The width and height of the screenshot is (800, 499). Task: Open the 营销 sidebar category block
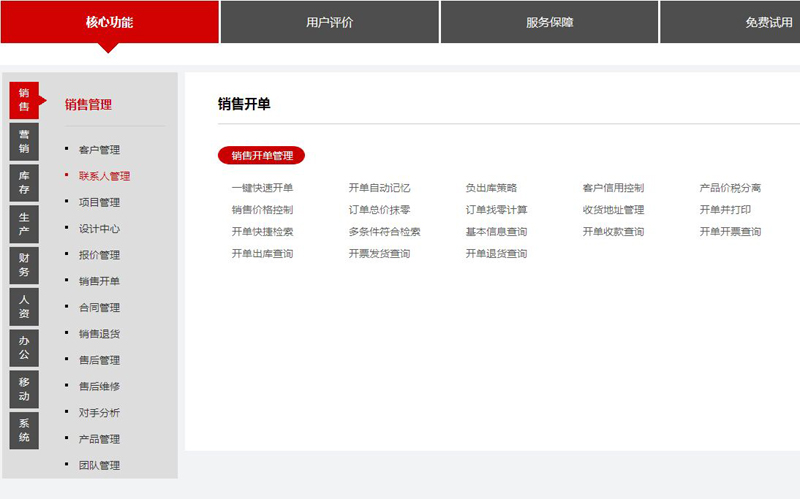pos(24,142)
